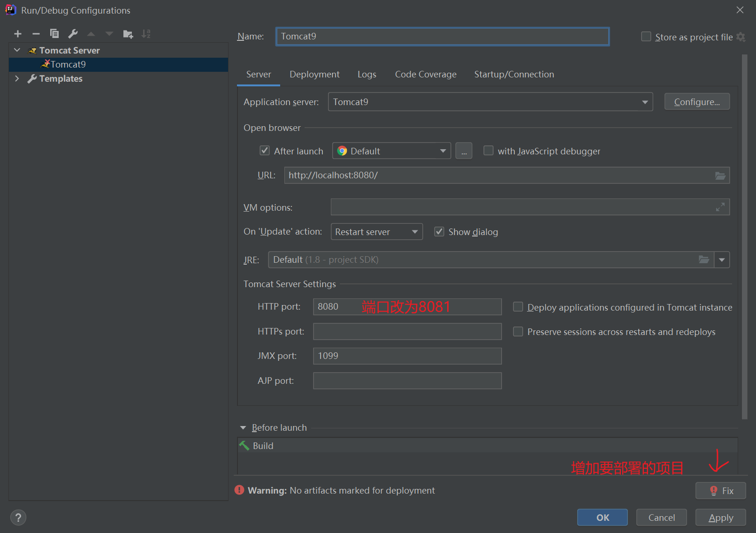
Task: Toggle Show dialog checkbox
Action: point(439,231)
